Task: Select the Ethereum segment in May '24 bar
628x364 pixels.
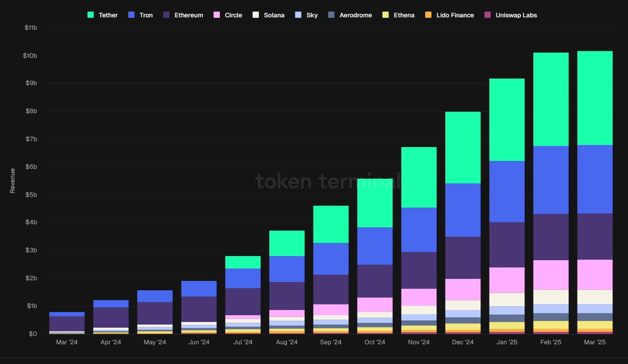Action: tap(155, 313)
